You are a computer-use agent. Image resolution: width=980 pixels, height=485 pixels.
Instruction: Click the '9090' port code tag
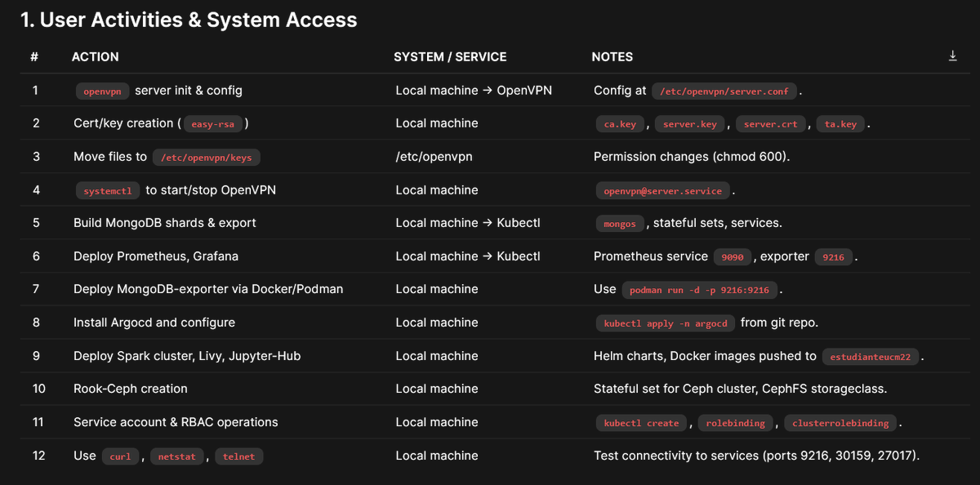[733, 257]
